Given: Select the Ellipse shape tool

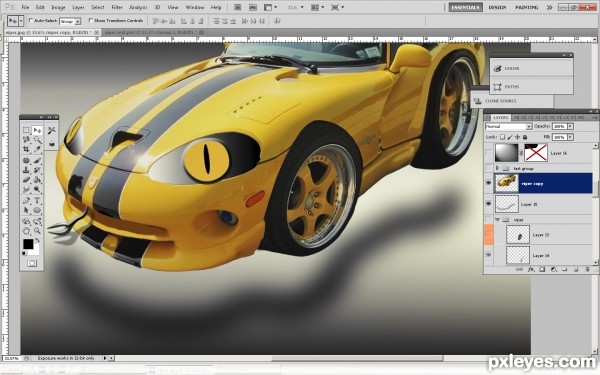Looking at the screenshot, I should (x=37, y=210).
